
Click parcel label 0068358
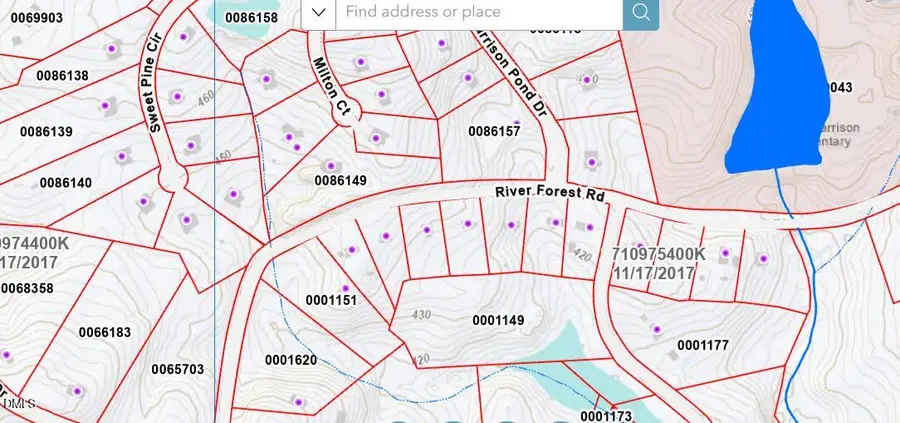pyautogui.click(x=27, y=289)
